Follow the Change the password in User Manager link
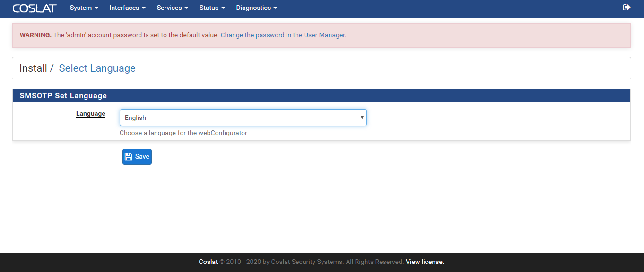This screenshot has width=644, height=272. pyautogui.click(x=283, y=35)
